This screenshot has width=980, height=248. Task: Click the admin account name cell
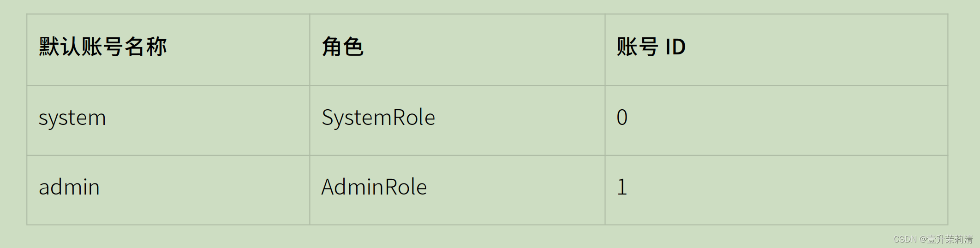(x=69, y=187)
